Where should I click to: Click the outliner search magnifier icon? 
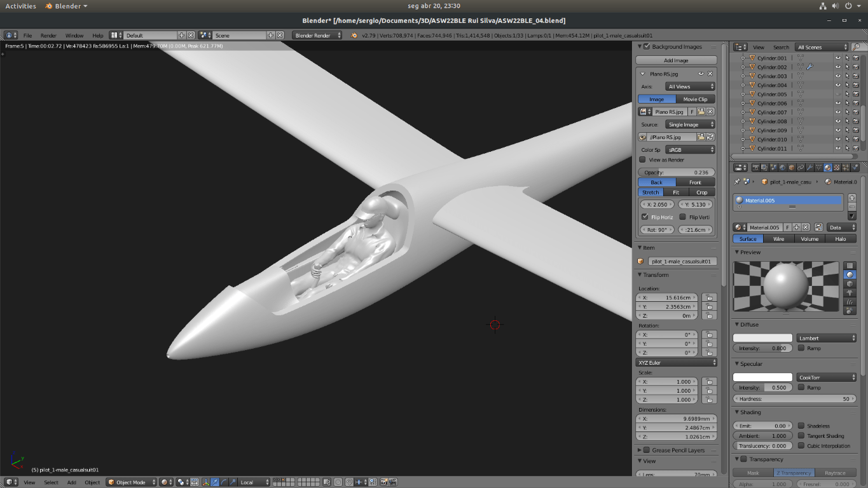(856, 47)
